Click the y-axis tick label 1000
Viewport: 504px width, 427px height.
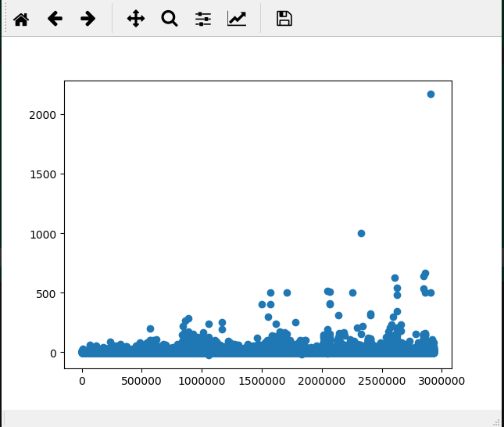pyautogui.click(x=43, y=235)
